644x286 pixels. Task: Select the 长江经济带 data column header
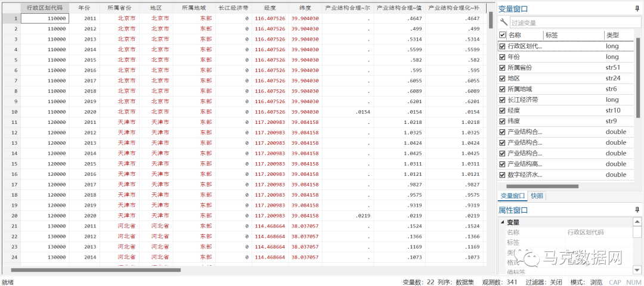pos(233,8)
